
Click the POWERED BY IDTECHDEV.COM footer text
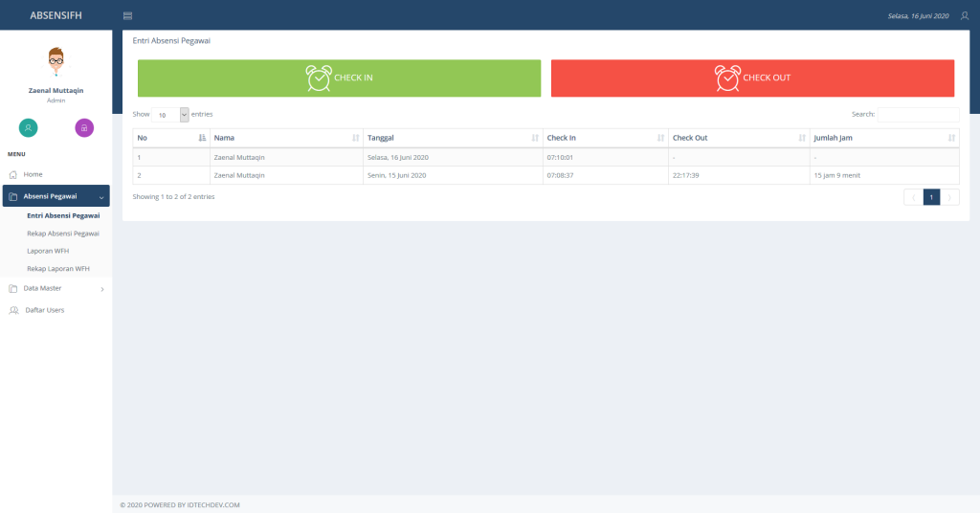pos(191,505)
